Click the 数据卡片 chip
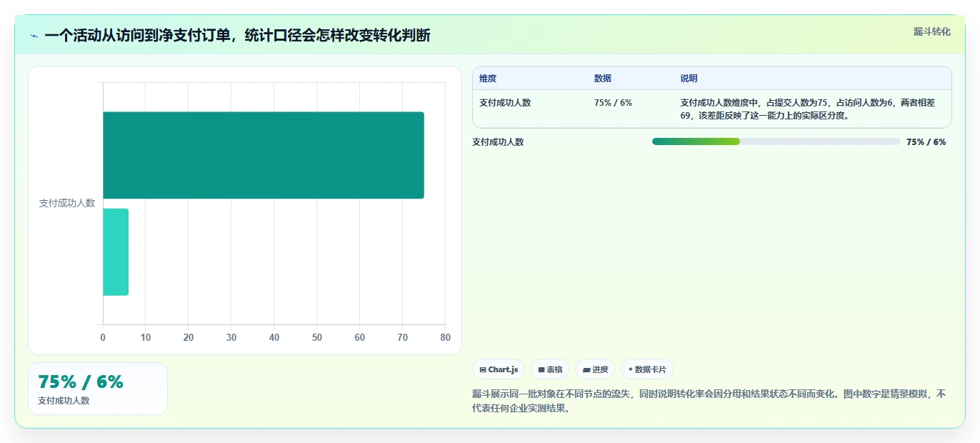The image size is (980, 443). click(x=647, y=369)
